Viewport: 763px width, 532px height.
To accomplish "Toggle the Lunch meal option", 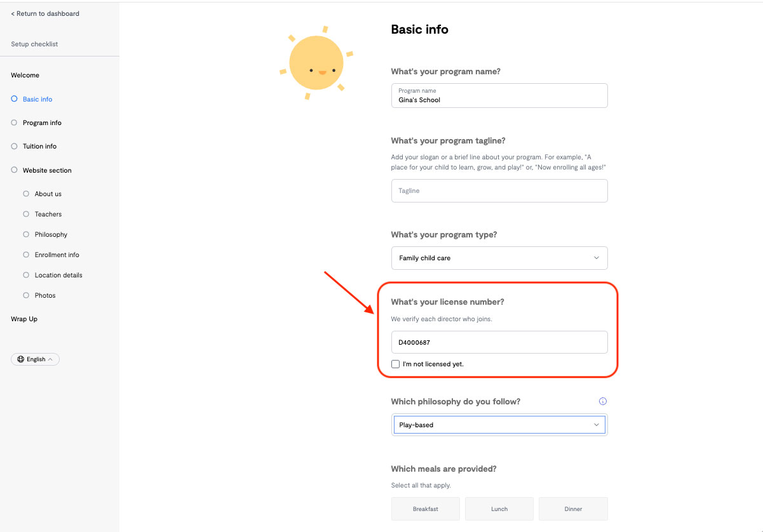I will point(499,509).
